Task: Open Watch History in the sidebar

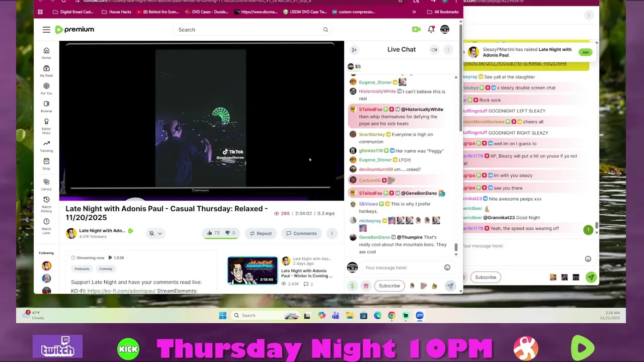Action: tap(46, 205)
